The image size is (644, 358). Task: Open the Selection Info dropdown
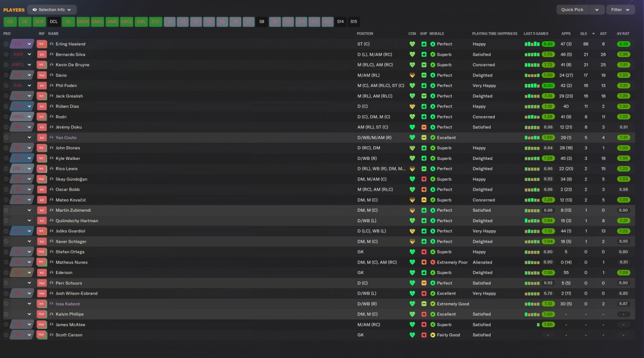coord(52,10)
